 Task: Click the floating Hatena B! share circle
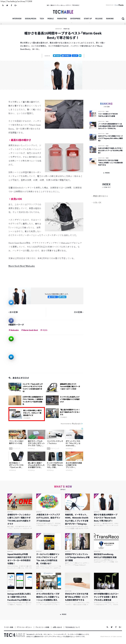(x=11, y=357)
